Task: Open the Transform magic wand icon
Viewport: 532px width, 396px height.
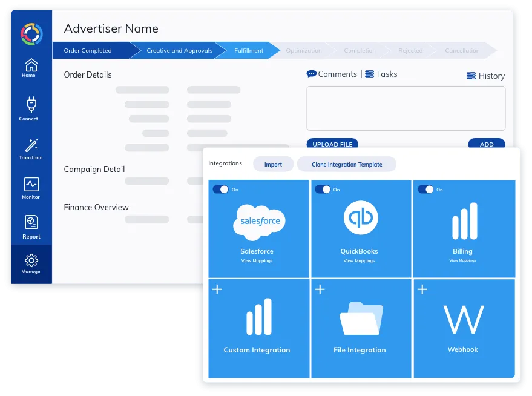Action: 31,145
